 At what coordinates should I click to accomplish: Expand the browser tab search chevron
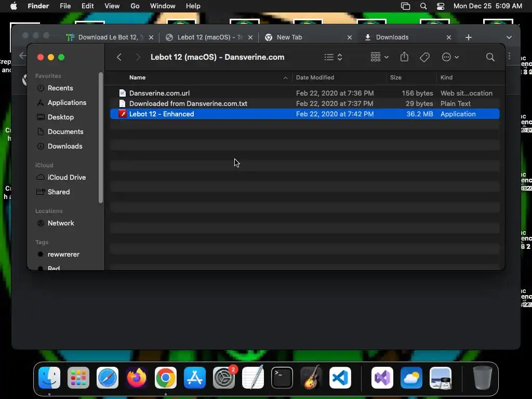click(509, 37)
